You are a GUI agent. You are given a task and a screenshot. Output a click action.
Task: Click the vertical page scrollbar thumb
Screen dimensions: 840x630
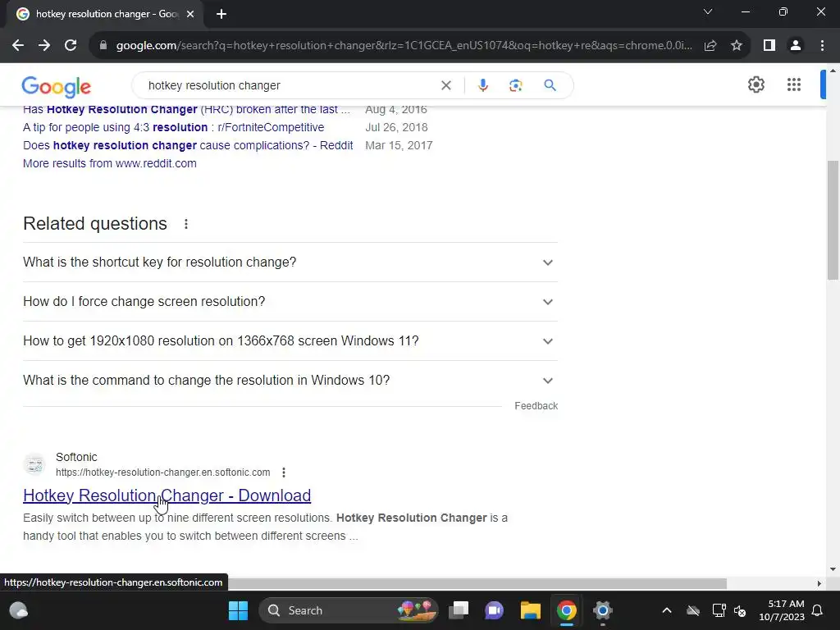click(x=833, y=220)
